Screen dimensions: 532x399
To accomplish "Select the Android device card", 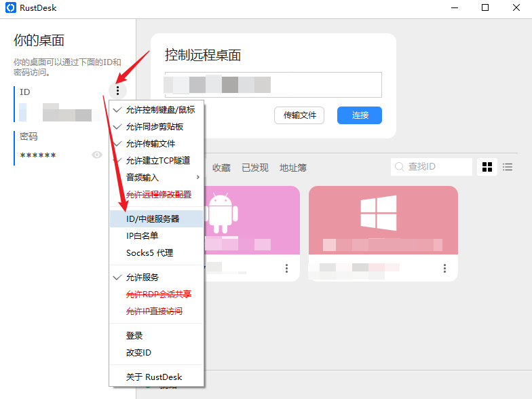I will click(252, 233).
